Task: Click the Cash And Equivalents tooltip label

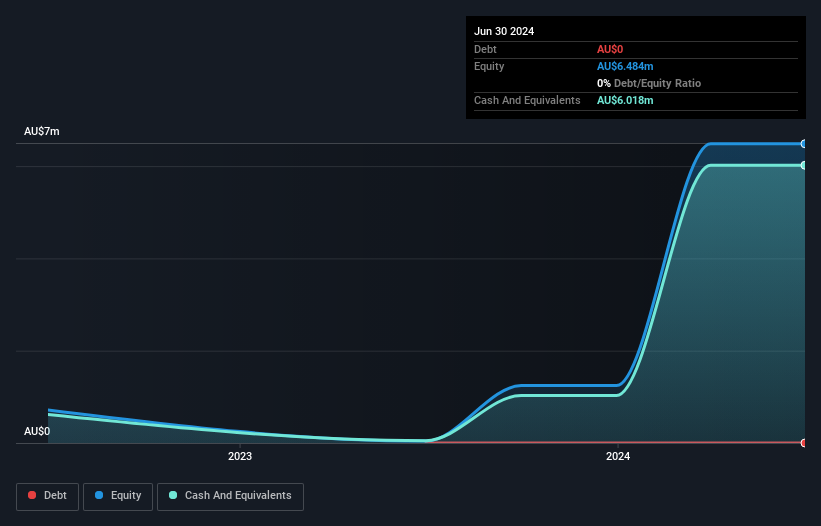Action: click(x=527, y=100)
